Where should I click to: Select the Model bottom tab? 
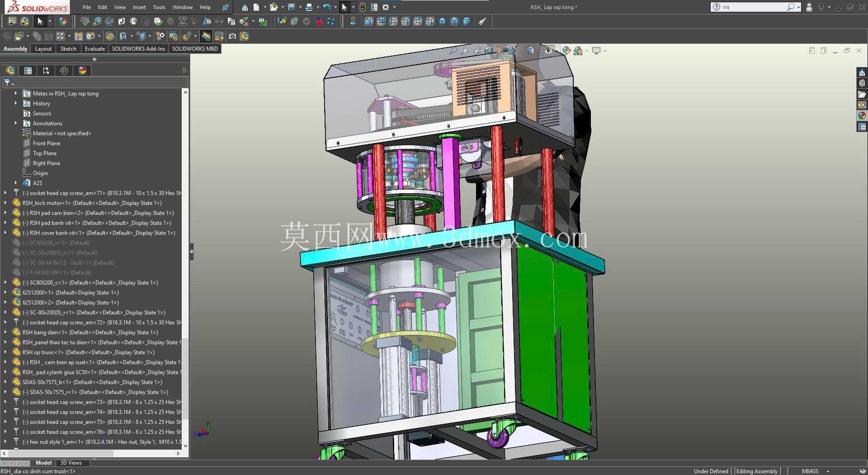pyautogui.click(x=43, y=463)
